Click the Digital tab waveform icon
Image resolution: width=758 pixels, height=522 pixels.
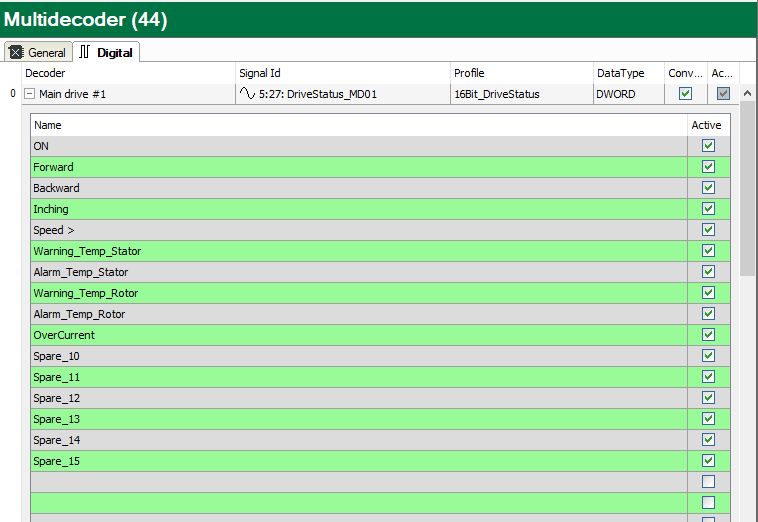[85, 52]
